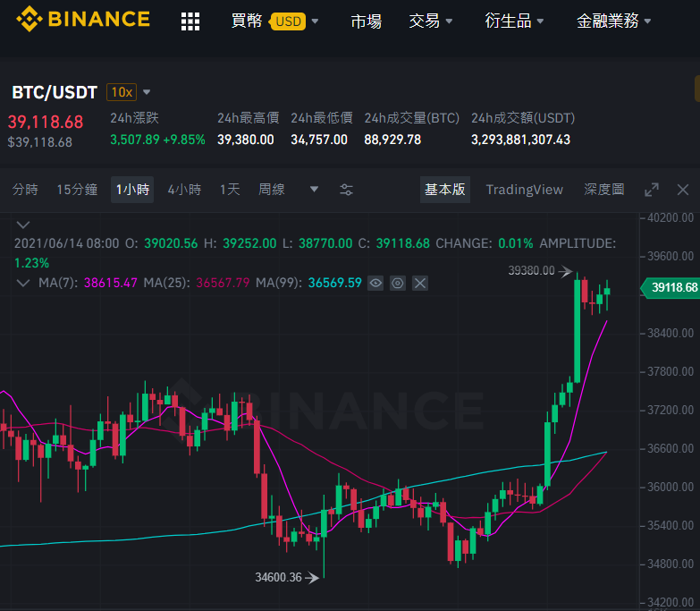Remove the MA indicator
700x611 pixels.
[x=419, y=284]
